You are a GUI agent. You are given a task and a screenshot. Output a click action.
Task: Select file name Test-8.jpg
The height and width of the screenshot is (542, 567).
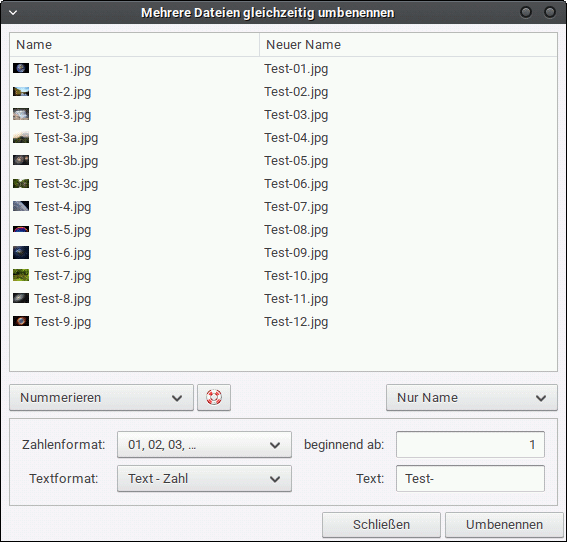pyautogui.click(x=63, y=299)
